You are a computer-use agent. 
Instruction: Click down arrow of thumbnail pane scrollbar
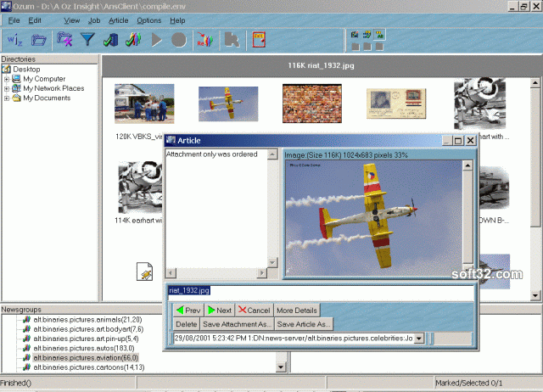click(x=535, y=296)
